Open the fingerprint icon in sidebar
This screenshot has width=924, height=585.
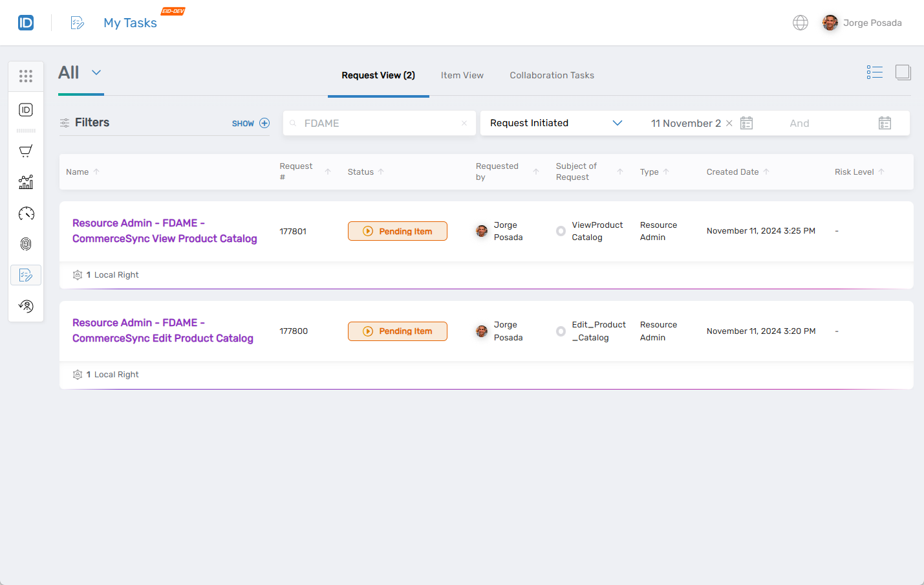(x=26, y=244)
